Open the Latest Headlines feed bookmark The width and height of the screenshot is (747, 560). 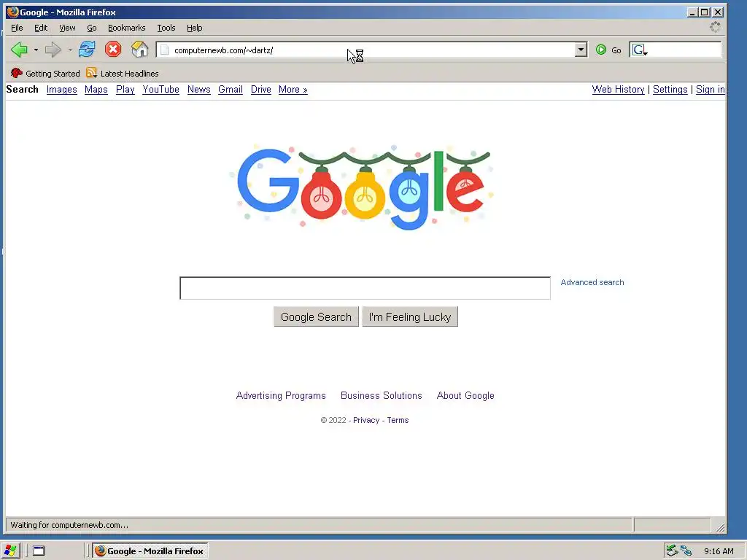123,74
